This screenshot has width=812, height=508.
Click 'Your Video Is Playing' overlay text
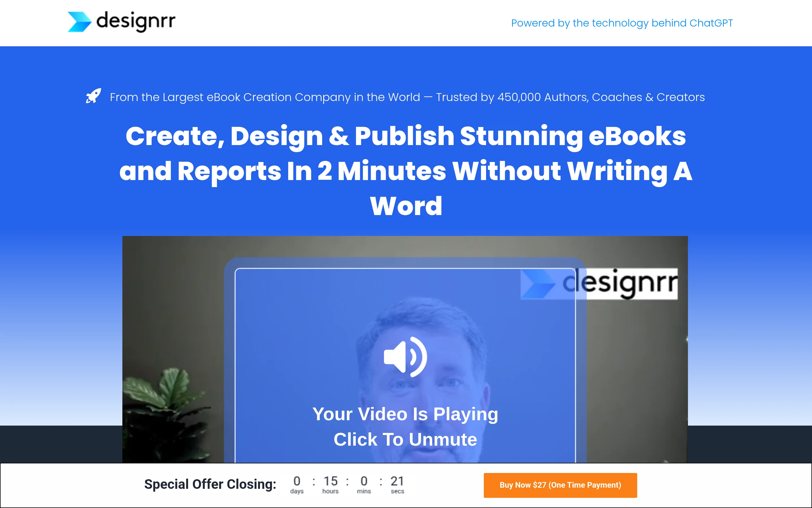click(x=405, y=414)
